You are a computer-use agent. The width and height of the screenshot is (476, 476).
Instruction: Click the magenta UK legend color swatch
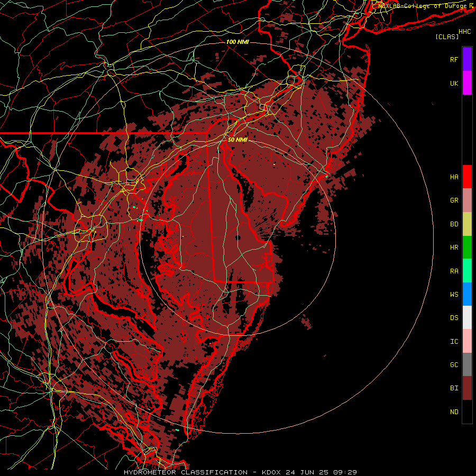tap(467, 83)
